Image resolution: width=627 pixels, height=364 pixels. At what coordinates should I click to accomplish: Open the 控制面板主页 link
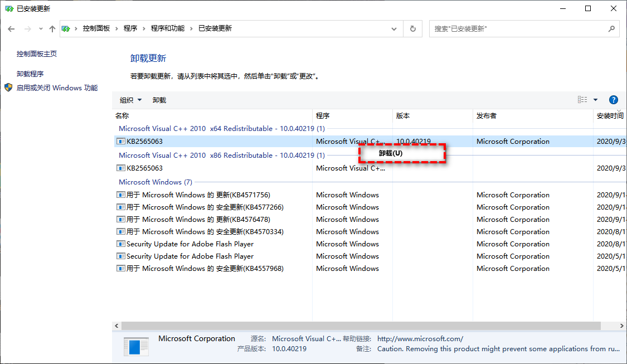coord(37,54)
